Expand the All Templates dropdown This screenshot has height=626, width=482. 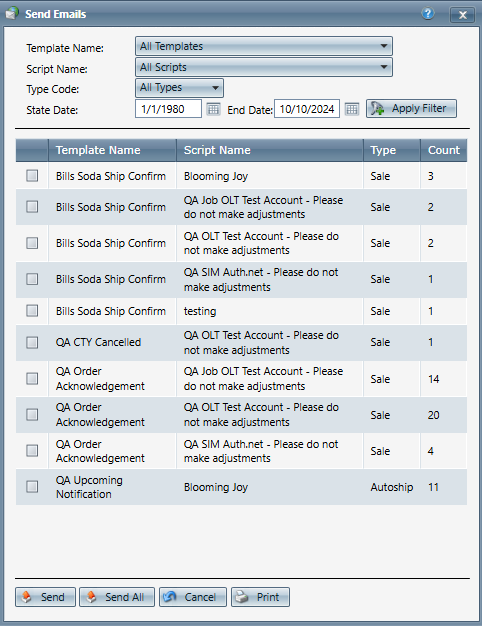click(x=264, y=46)
